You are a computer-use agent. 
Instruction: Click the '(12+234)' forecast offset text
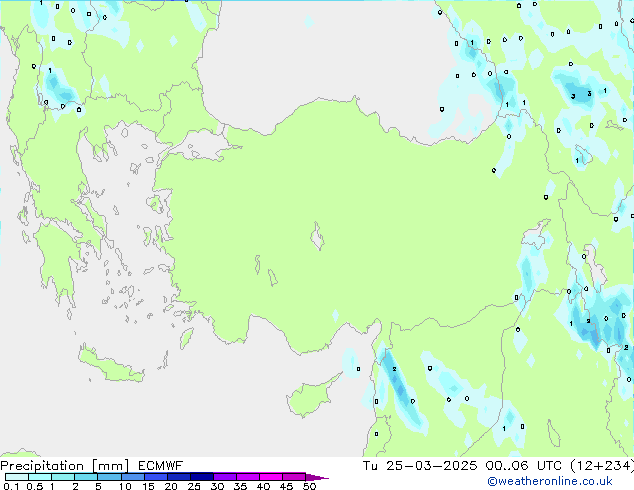[602, 466]
